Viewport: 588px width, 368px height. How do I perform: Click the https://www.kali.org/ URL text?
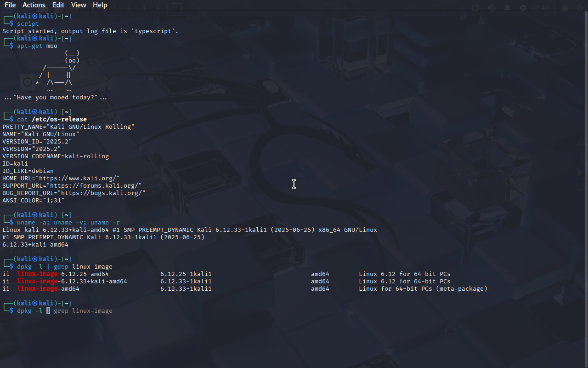[x=79, y=178]
